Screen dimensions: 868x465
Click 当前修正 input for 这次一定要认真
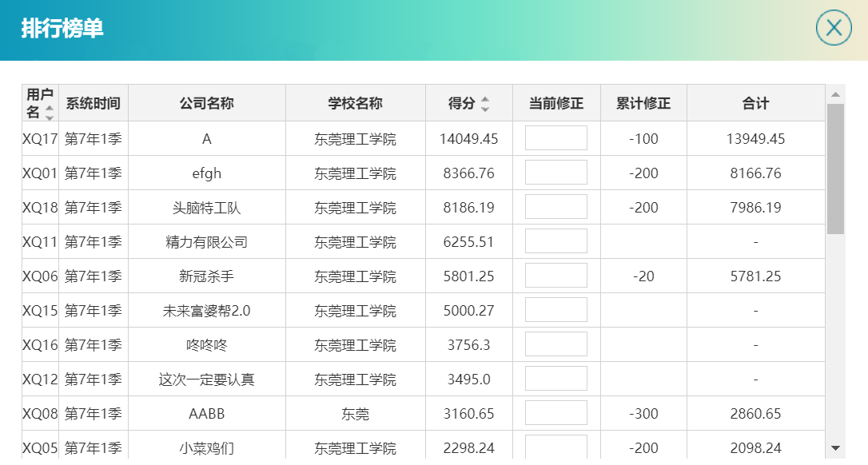click(x=555, y=379)
